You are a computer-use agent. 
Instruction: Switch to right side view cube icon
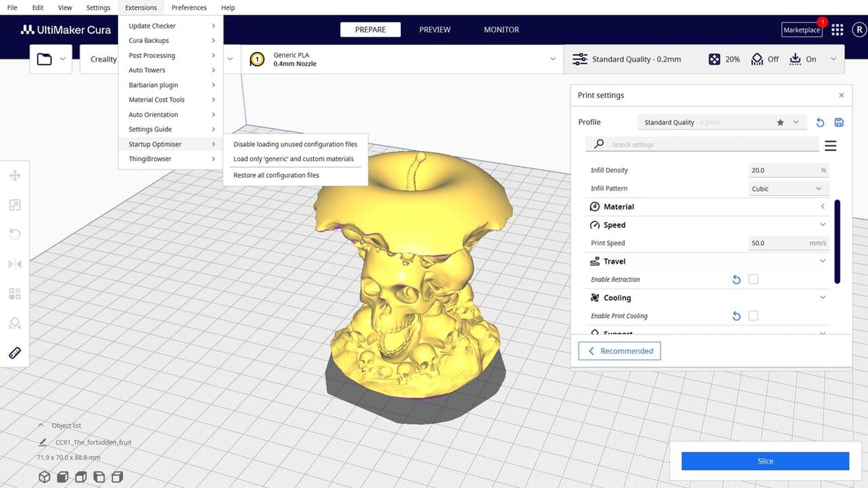coord(117,476)
